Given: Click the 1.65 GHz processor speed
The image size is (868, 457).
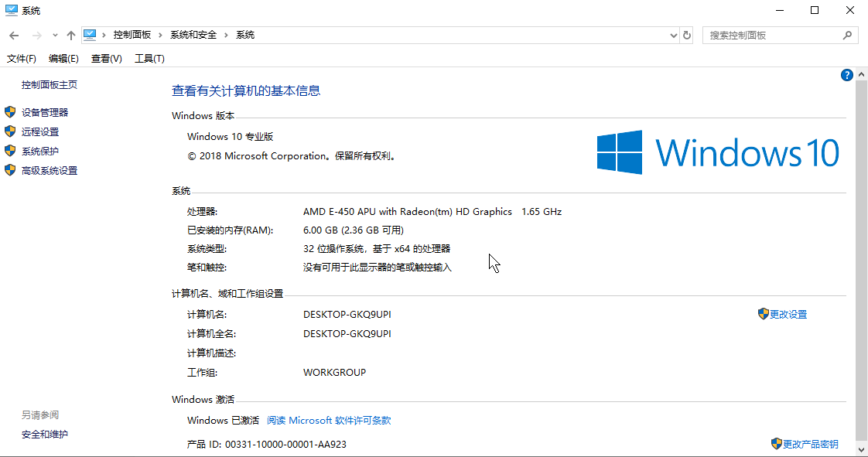Looking at the screenshot, I should (542, 211).
